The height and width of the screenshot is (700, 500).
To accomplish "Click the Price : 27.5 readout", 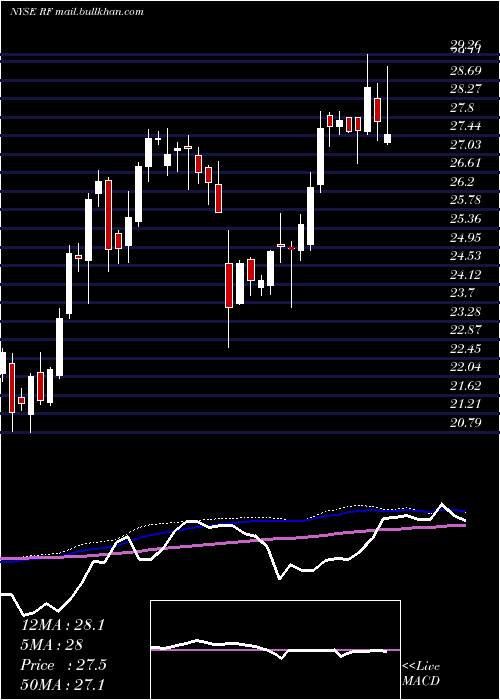I will (x=63, y=665).
